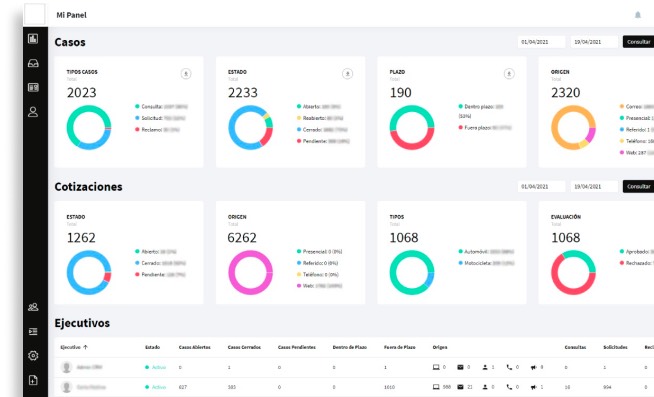Click the Mi Panel title
The image size is (654, 397).
[x=71, y=15]
